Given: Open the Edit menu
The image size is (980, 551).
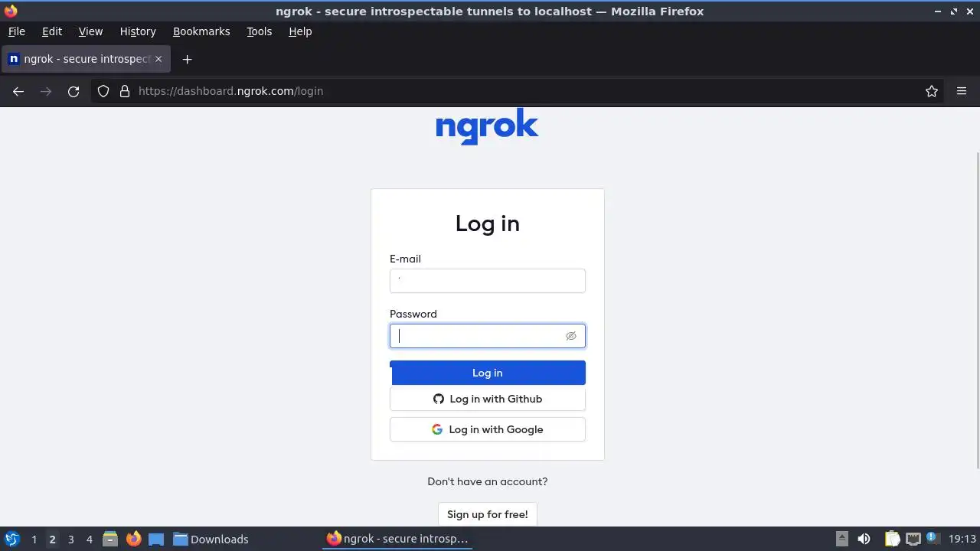Looking at the screenshot, I should click(52, 31).
